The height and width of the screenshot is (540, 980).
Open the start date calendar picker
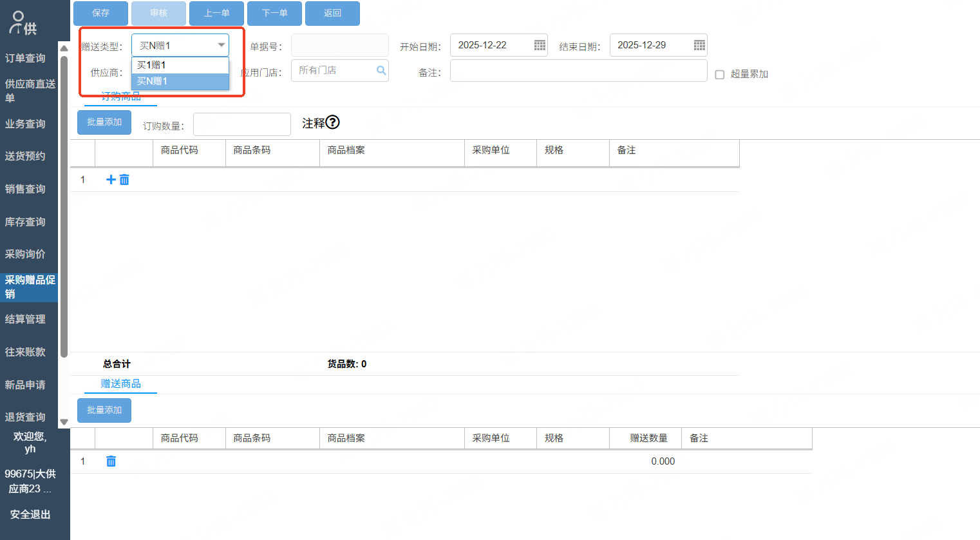pyautogui.click(x=540, y=45)
